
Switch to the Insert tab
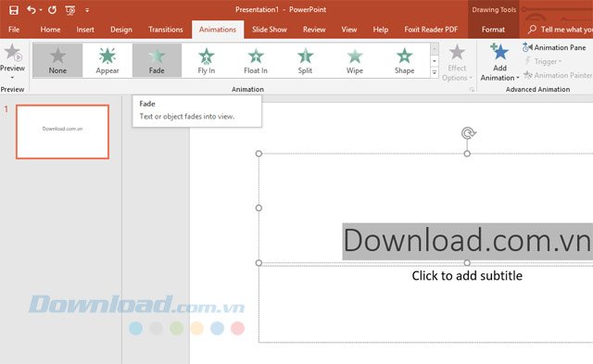point(85,30)
